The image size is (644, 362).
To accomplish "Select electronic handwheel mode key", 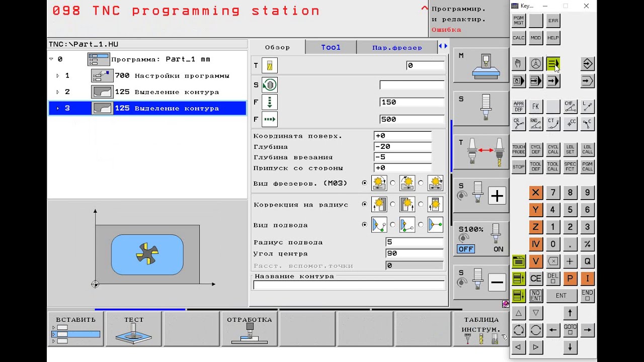I will (536, 64).
